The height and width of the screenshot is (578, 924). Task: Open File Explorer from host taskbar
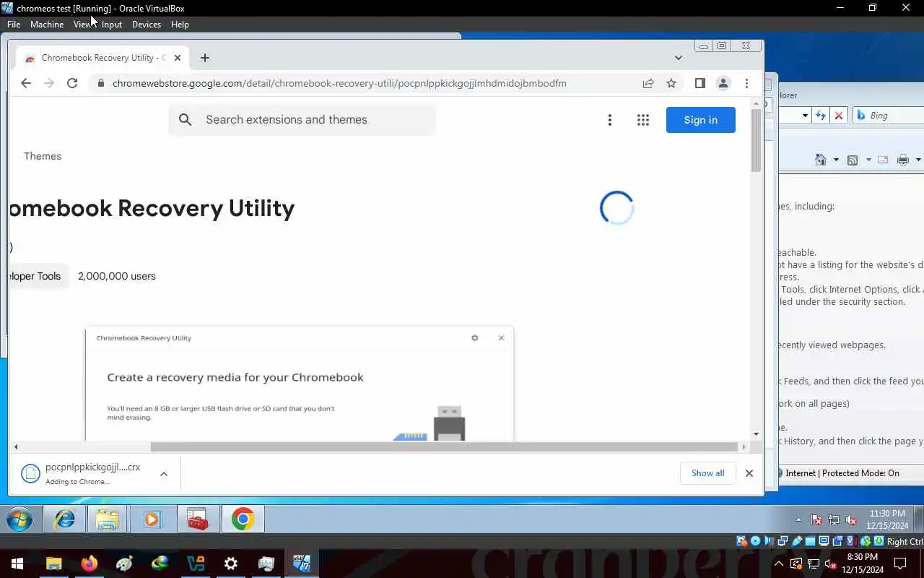pyautogui.click(x=54, y=564)
